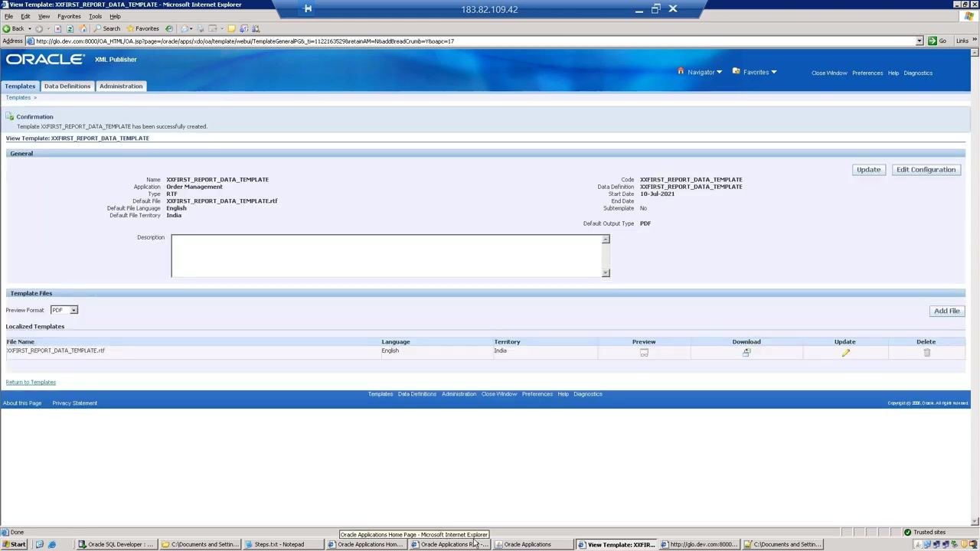Click Preferences link in header

tap(867, 73)
